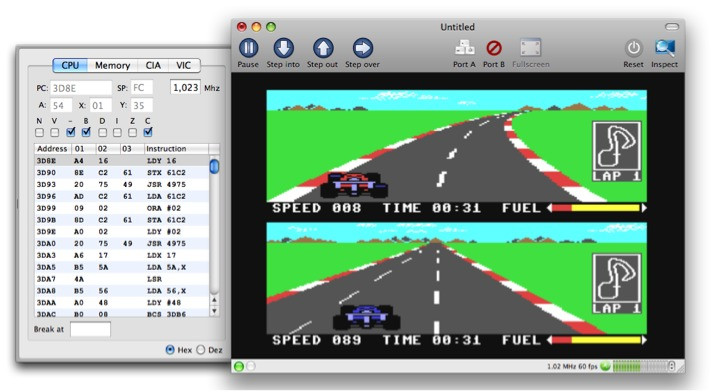Click the SP register field
The image size is (711, 392).
pos(141,88)
